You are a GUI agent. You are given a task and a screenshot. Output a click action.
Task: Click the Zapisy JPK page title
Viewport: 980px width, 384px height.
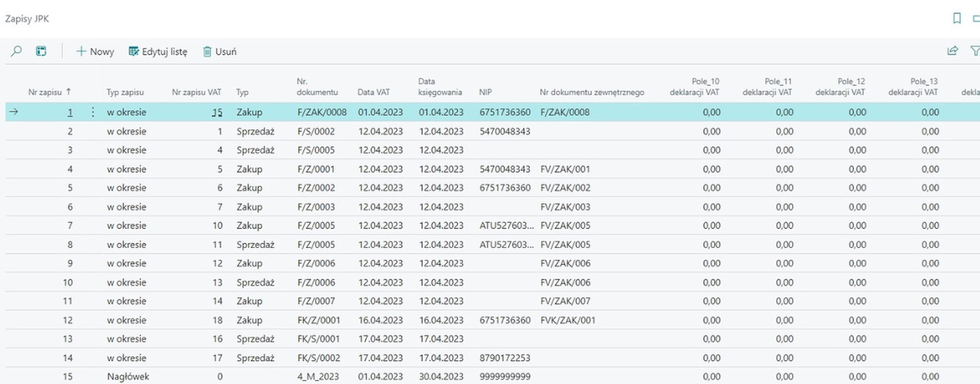[27, 19]
